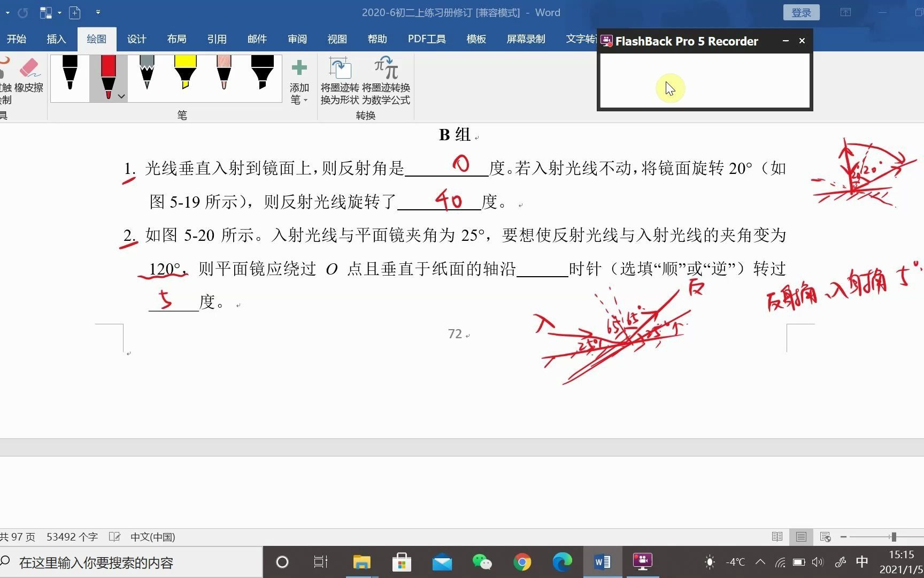Click the 登录 (Sign in) button

point(801,12)
